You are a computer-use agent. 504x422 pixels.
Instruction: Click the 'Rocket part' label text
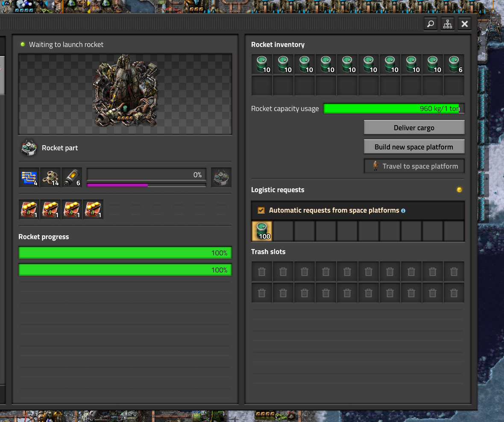coord(60,148)
